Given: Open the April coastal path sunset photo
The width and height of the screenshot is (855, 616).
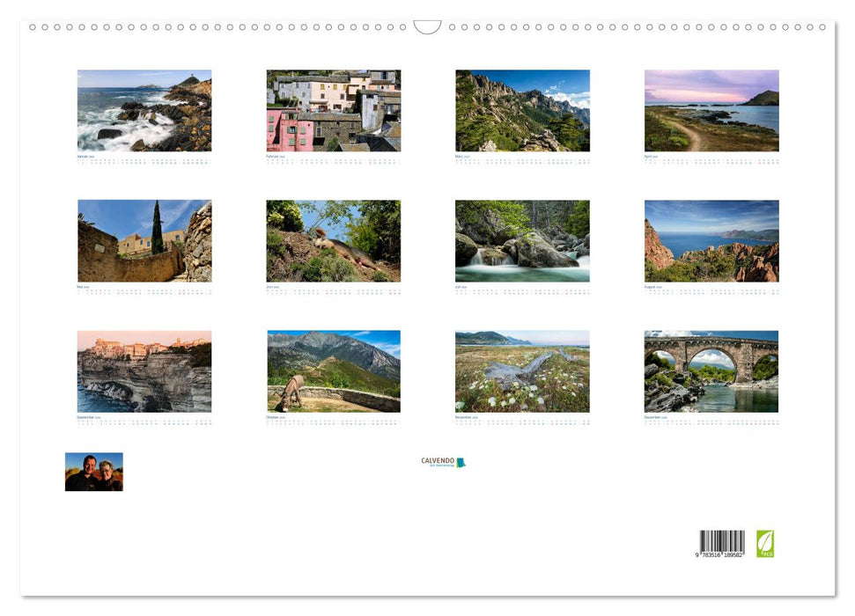Looking at the screenshot, I should [711, 111].
